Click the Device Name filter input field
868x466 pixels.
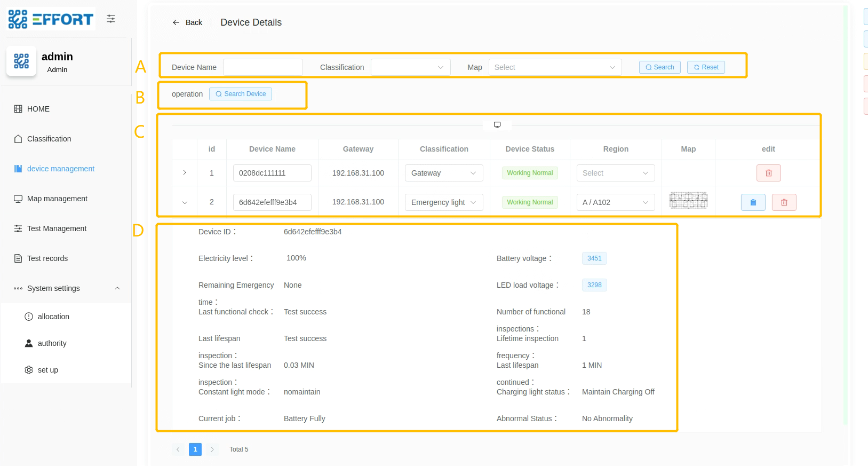tap(262, 67)
